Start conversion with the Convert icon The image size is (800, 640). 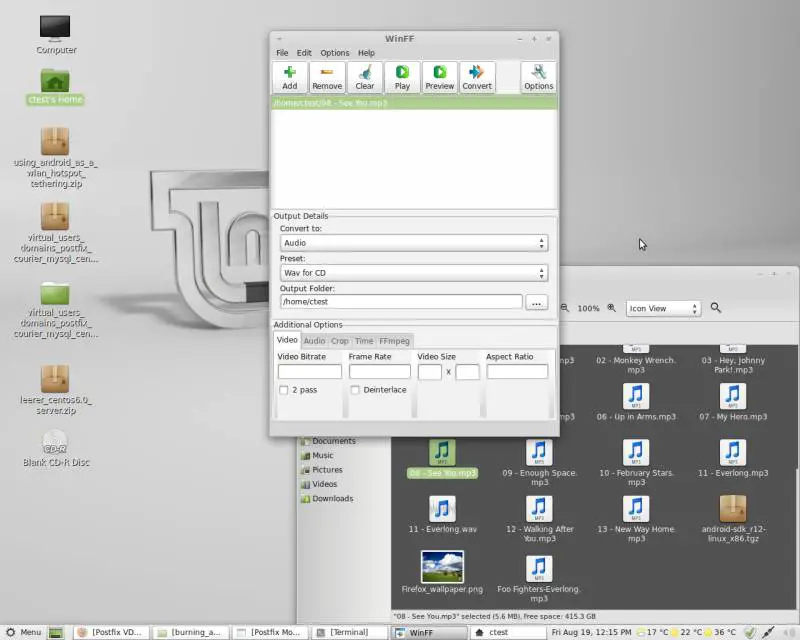[477, 77]
